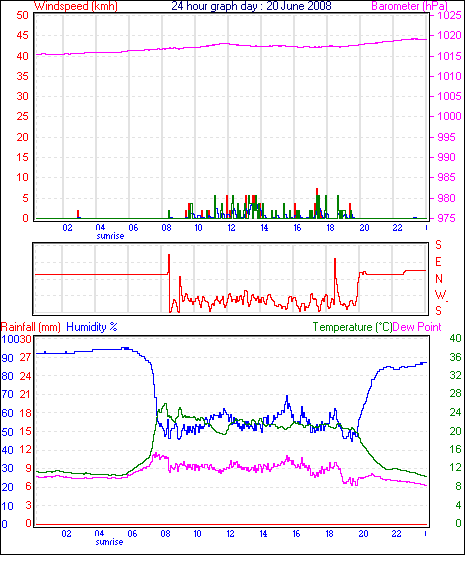Viewport: 466px width, 563px height.
Task: Click the W wind direction label
Action: [440, 295]
